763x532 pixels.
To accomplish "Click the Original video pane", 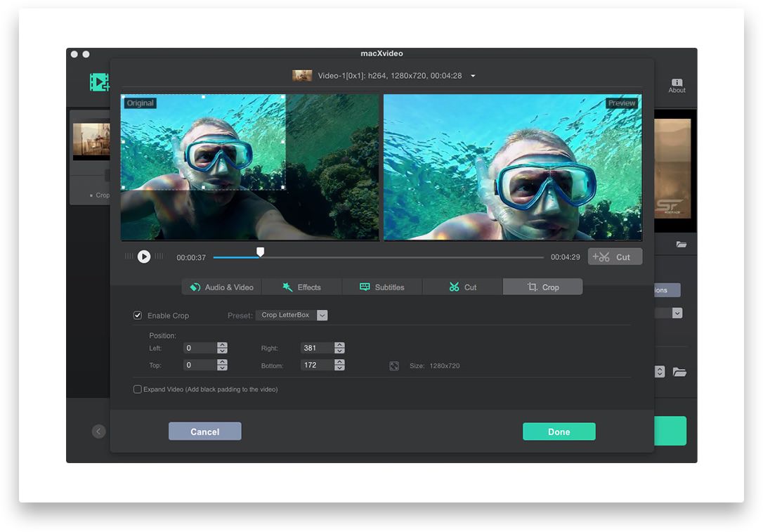I will point(249,167).
